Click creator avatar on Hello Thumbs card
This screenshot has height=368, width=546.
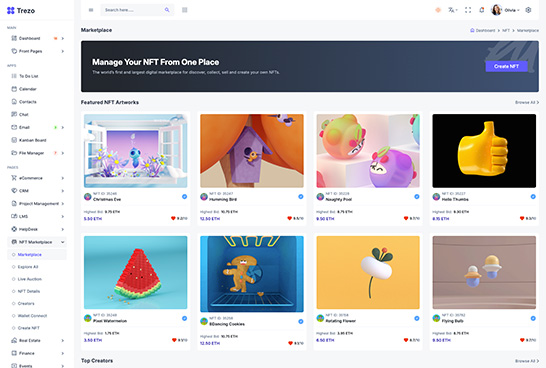pos(436,197)
